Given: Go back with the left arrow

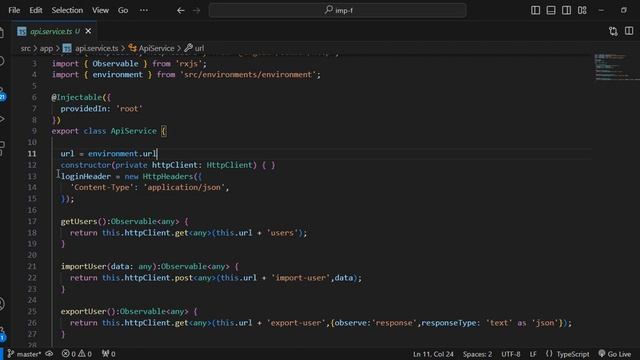Looking at the screenshot, I should coord(180,10).
